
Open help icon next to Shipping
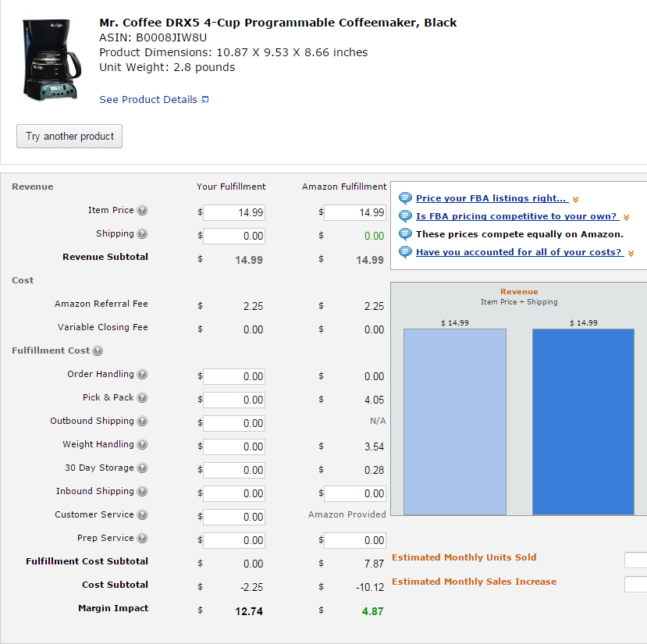[142, 233]
